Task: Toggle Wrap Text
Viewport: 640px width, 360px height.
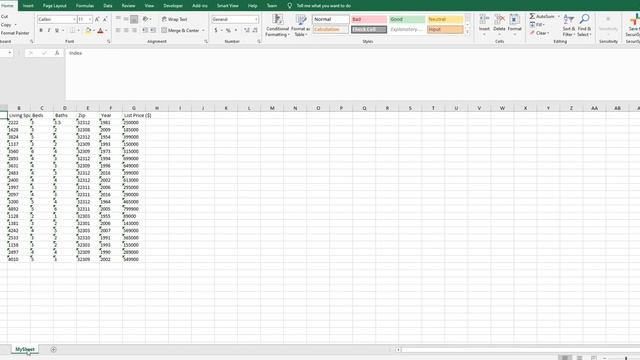Action: (175, 19)
